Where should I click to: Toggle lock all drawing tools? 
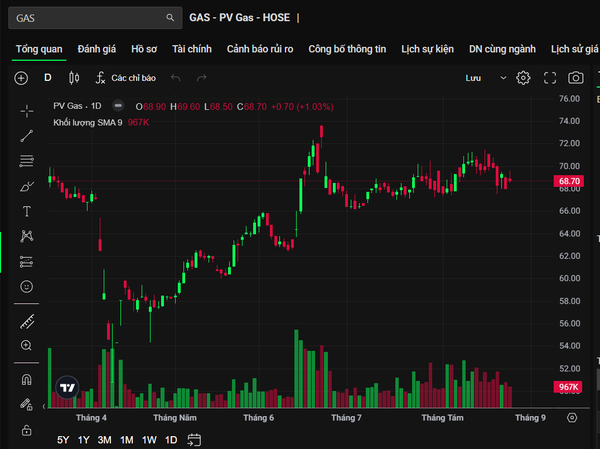point(27,429)
